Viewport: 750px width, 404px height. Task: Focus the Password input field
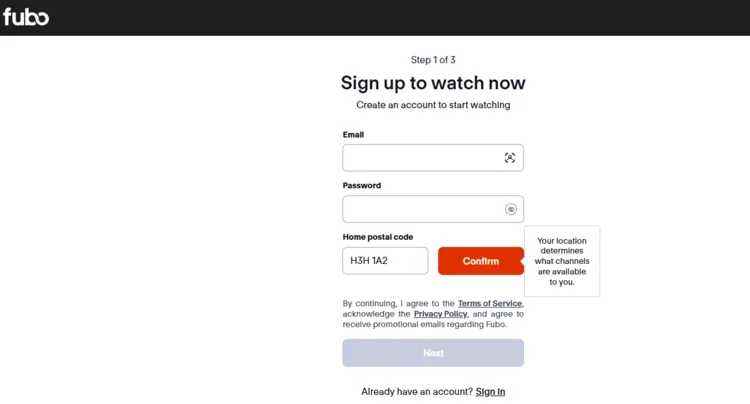422,209
